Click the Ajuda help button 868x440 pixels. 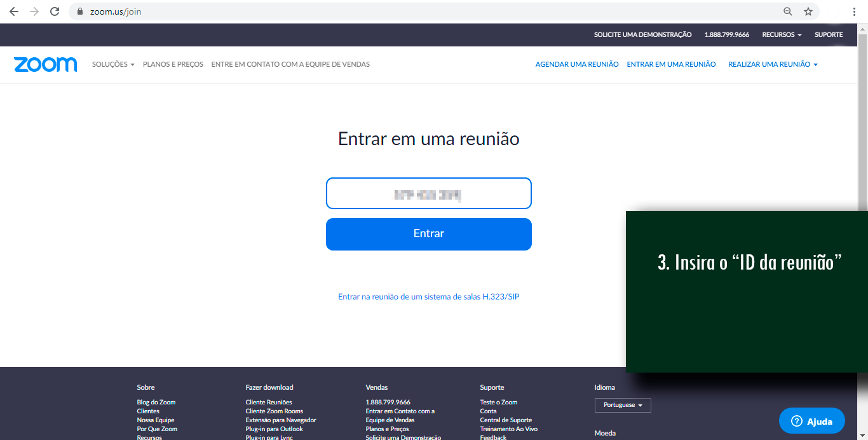click(x=812, y=421)
